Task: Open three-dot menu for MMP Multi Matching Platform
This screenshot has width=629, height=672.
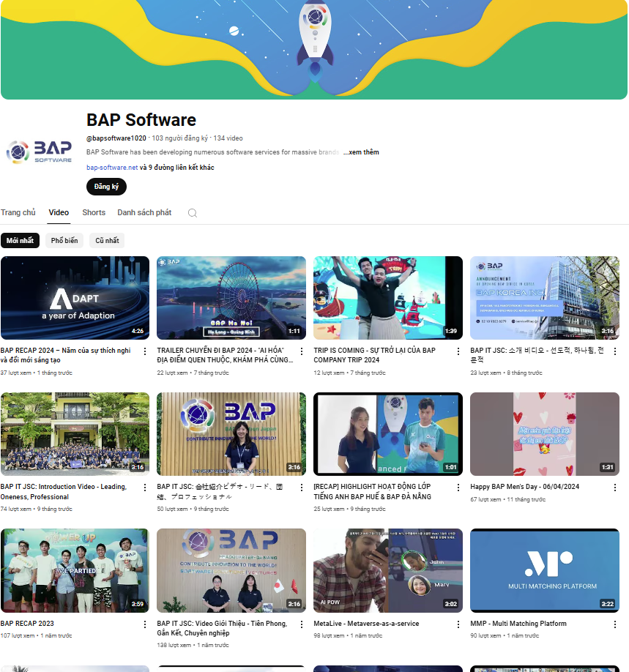Action: pos(614,624)
